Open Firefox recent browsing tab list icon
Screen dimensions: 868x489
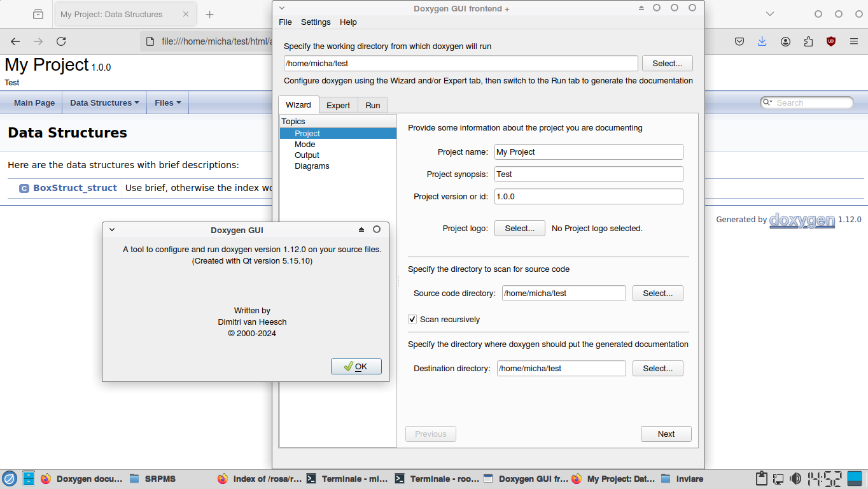(x=38, y=14)
